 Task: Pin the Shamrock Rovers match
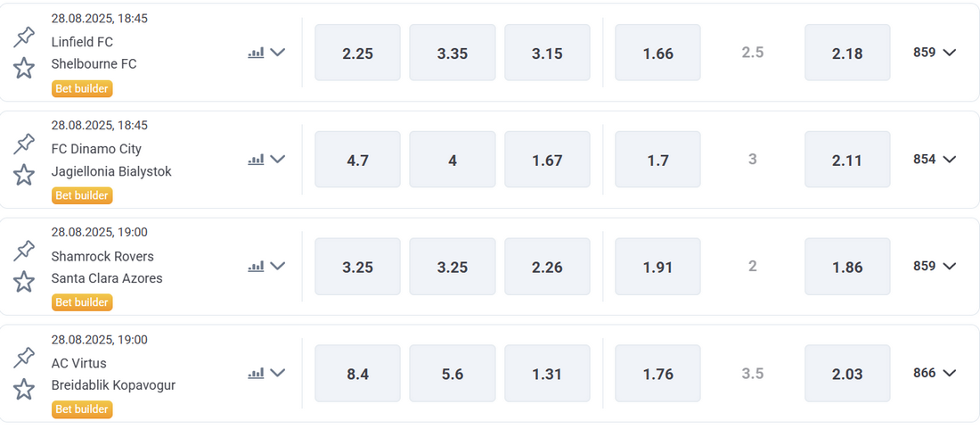coord(24,251)
